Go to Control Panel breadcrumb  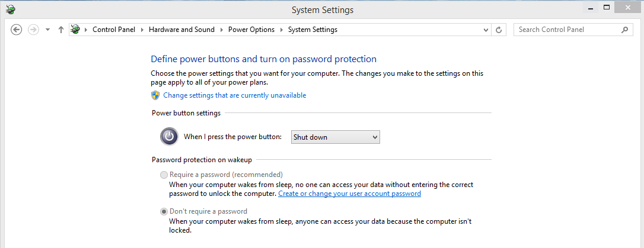coord(114,30)
